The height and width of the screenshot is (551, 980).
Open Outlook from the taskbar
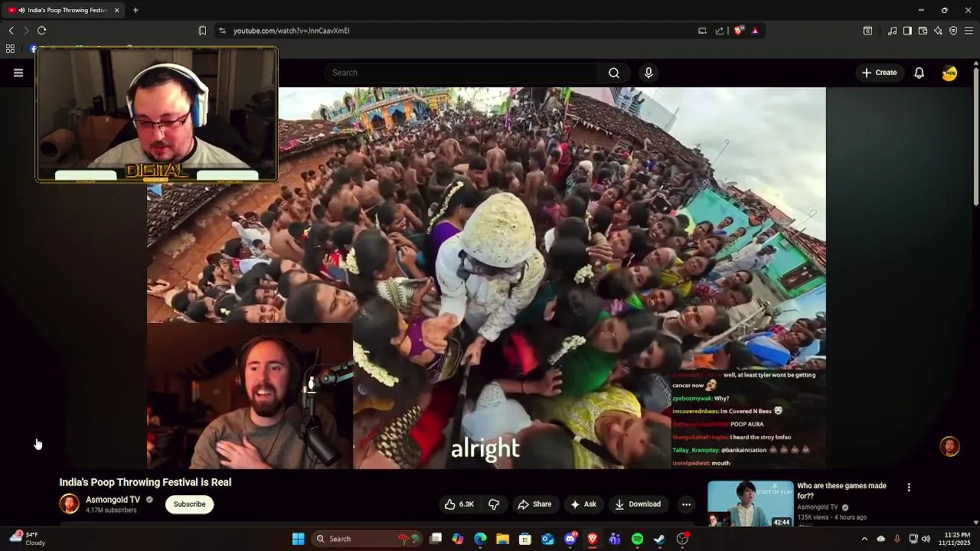click(547, 539)
